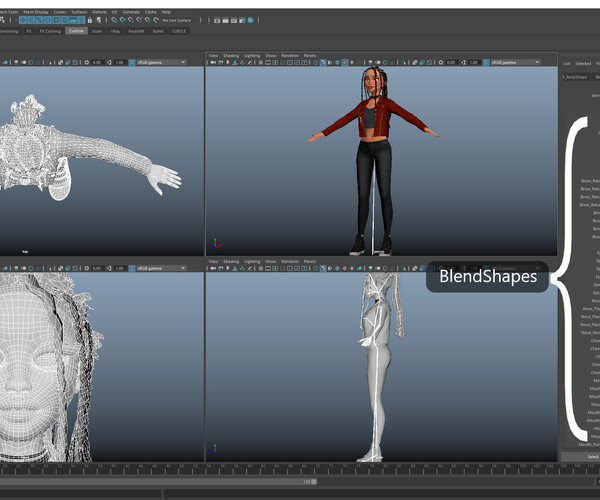Click Select Camera icon in perspective panel
Viewport: 600px width, 500px height.
(x=213, y=62)
